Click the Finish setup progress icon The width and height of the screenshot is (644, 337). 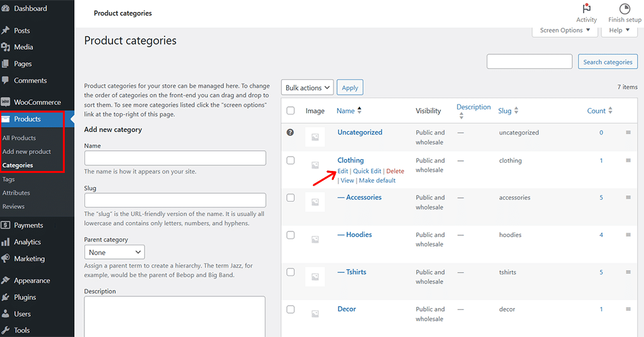click(x=625, y=8)
